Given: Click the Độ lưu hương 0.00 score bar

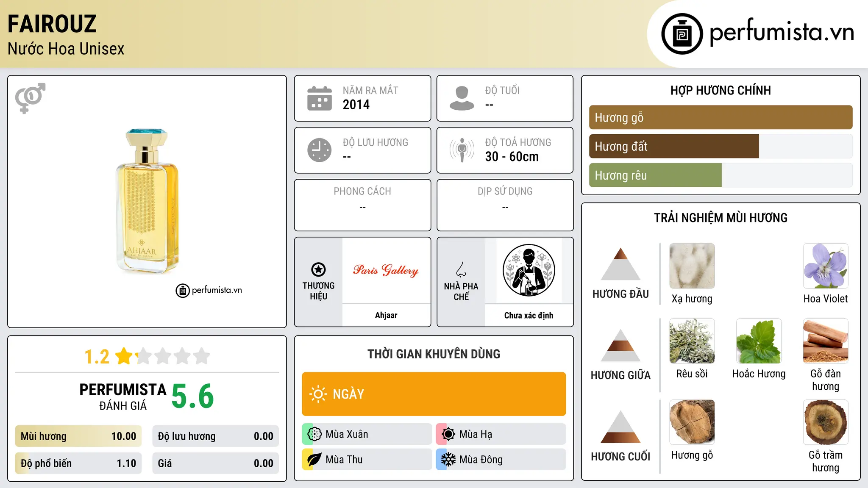Looking at the screenshot, I should (x=215, y=436).
